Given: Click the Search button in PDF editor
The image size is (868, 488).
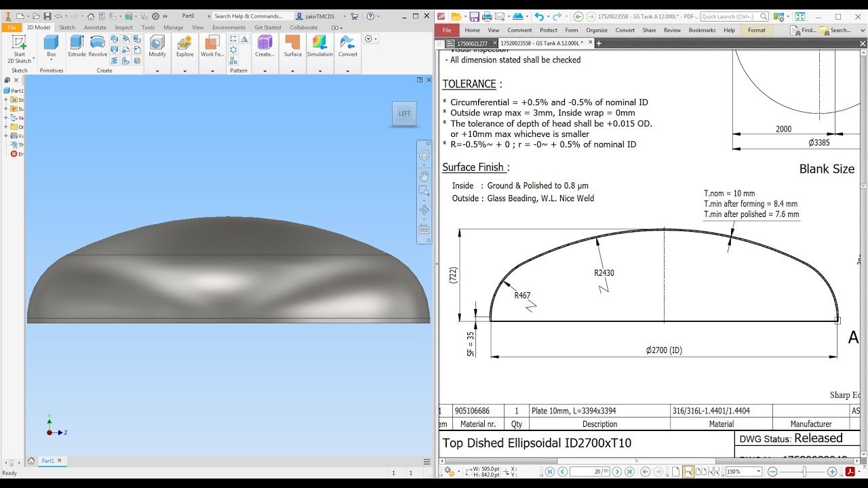Looking at the screenshot, I should pyautogui.click(x=835, y=30).
